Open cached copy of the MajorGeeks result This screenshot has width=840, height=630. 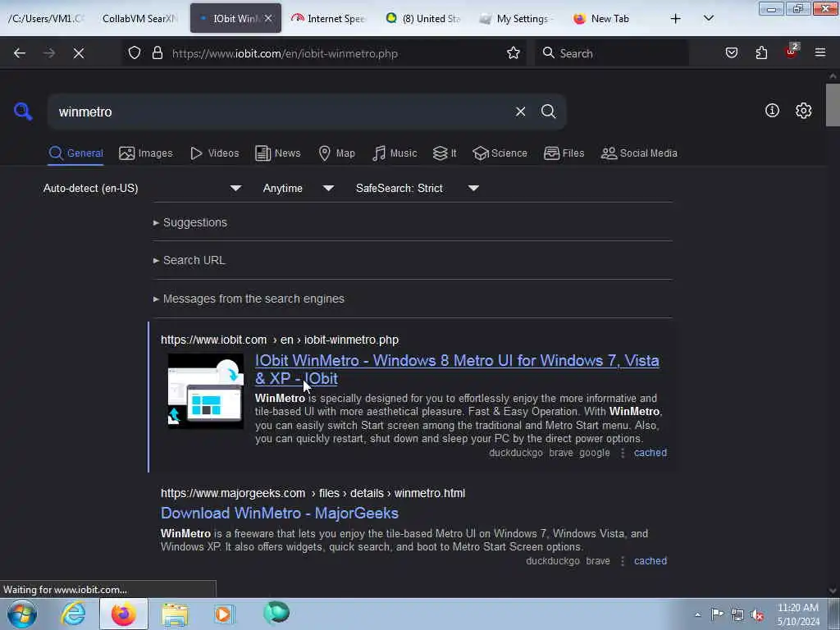click(x=651, y=561)
